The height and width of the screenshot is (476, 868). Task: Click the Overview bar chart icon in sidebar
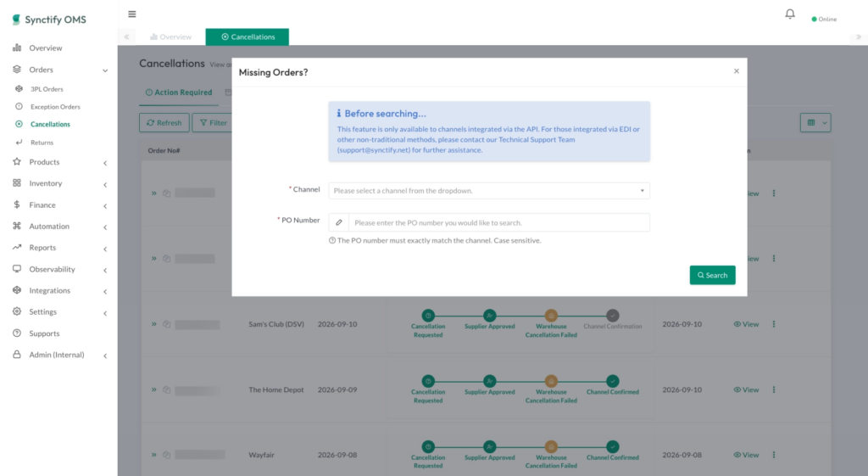pyautogui.click(x=17, y=48)
